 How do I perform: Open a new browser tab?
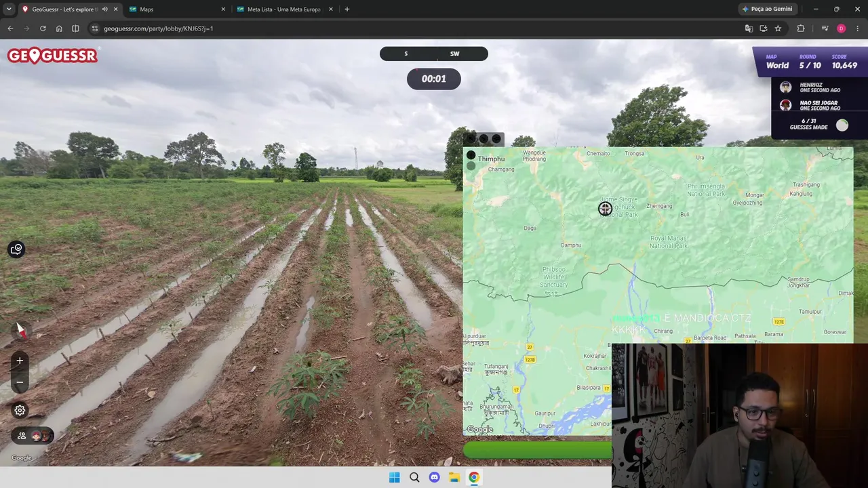coord(347,9)
